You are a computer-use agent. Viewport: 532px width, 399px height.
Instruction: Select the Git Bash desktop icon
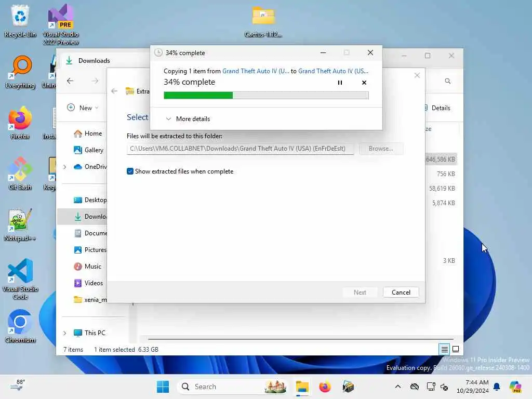click(20, 174)
